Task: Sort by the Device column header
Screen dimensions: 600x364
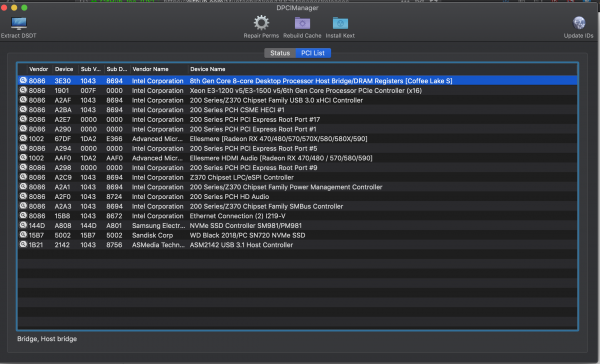Action: pos(64,69)
